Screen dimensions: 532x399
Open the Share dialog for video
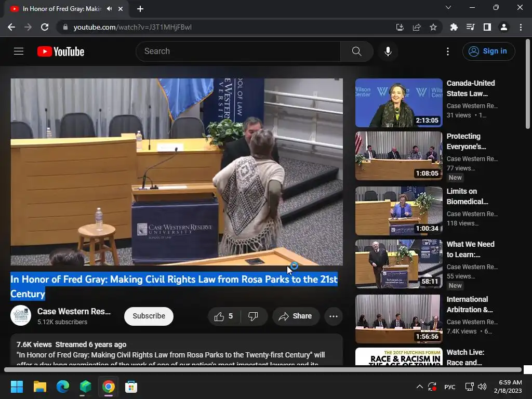coord(296,316)
